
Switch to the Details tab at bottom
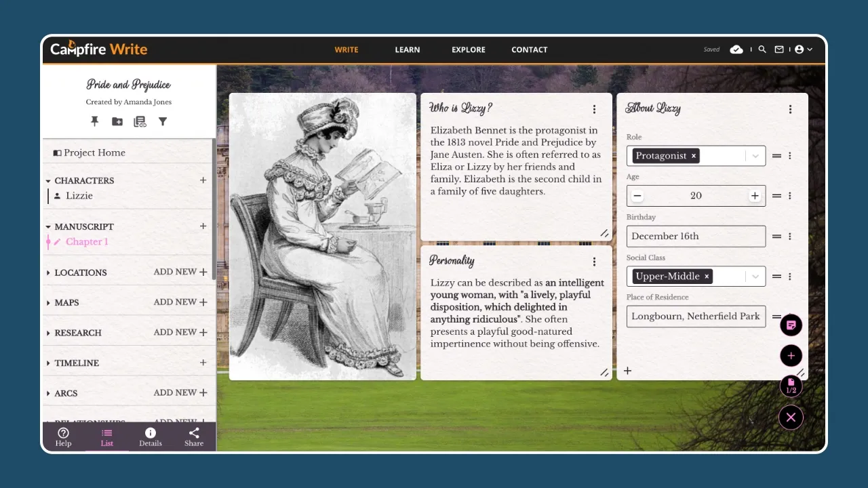[x=151, y=437]
